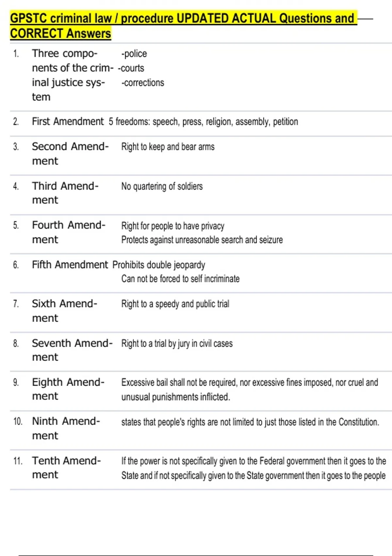Click the 'Fourth Amendment' term
The width and height of the screenshot is (392, 556).
coord(69,232)
